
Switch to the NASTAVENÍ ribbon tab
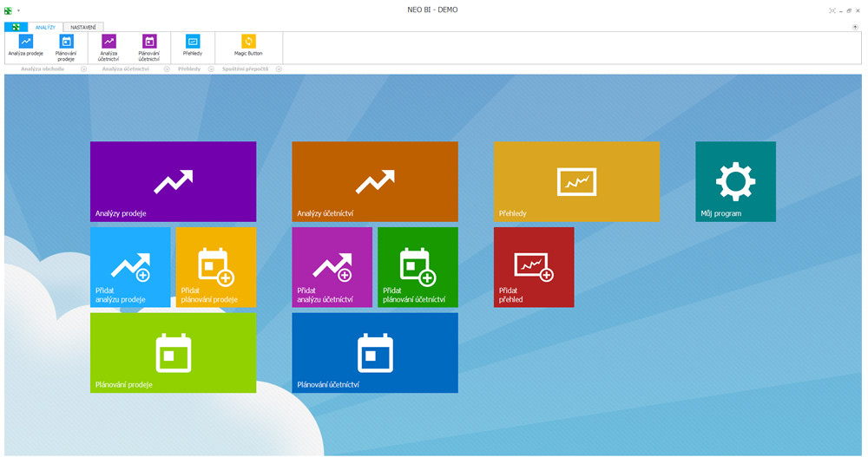[x=83, y=27]
